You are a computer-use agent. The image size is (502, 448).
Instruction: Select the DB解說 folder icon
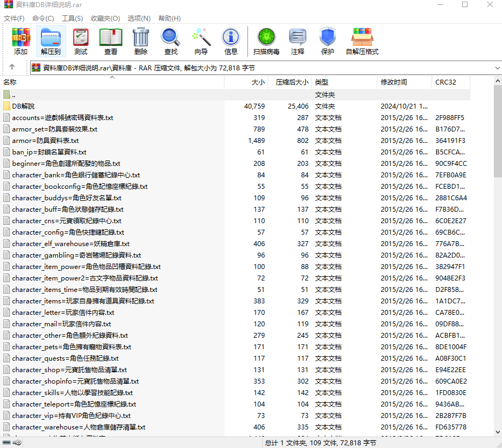click(x=7, y=106)
